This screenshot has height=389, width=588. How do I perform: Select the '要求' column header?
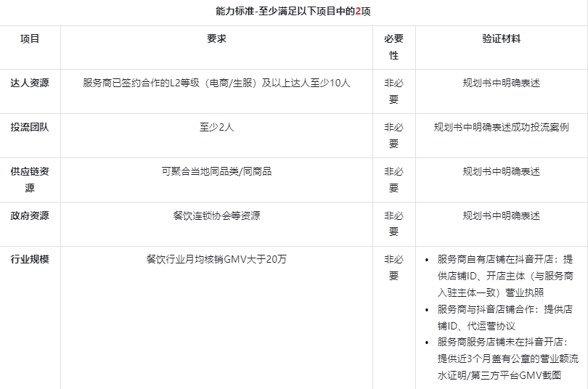(216, 38)
